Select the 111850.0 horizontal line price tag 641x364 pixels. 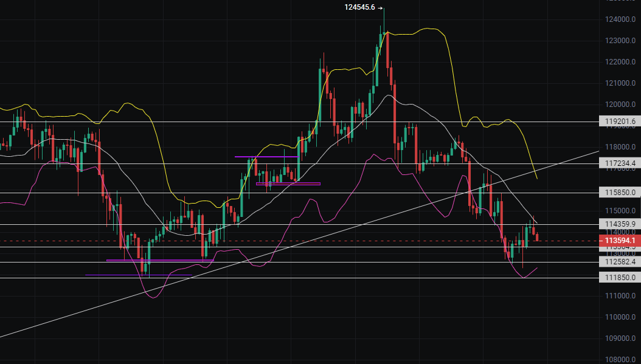pos(620,278)
